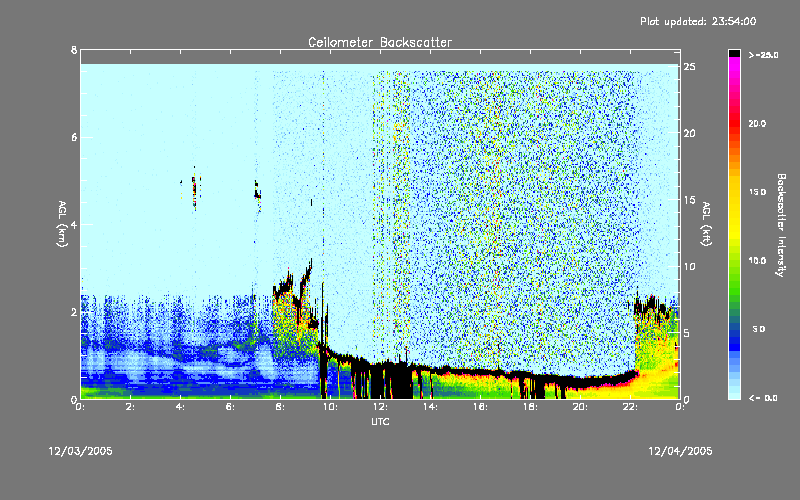Click the "12/03/2005" start date
This screenshot has width=800, height=500.
click(x=81, y=451)
